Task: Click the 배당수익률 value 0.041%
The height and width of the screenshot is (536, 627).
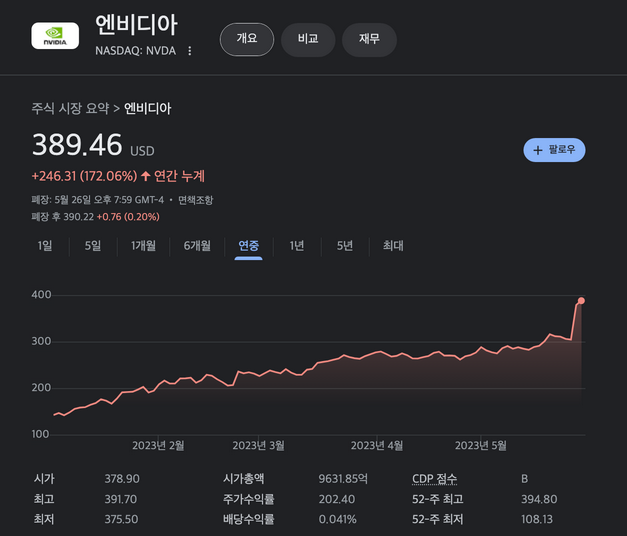Action: (x=337, y=519)
